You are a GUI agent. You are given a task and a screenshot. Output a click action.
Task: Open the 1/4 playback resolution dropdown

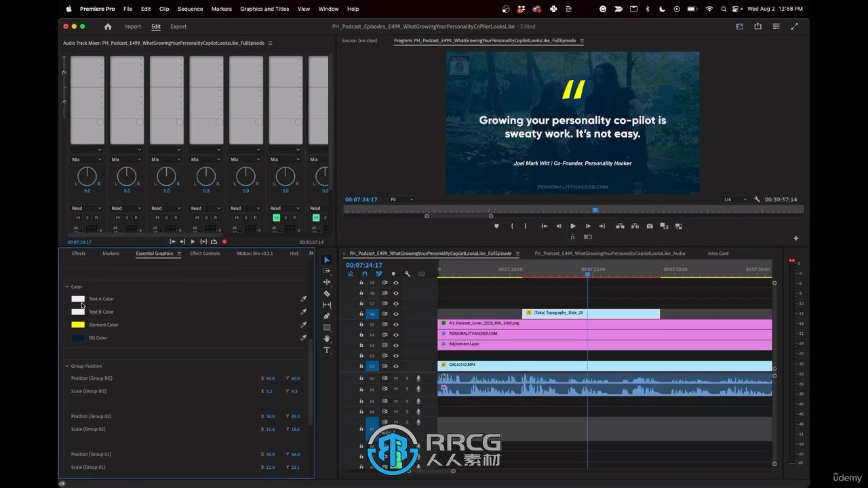pyautogui.click(x=734, y=200)
